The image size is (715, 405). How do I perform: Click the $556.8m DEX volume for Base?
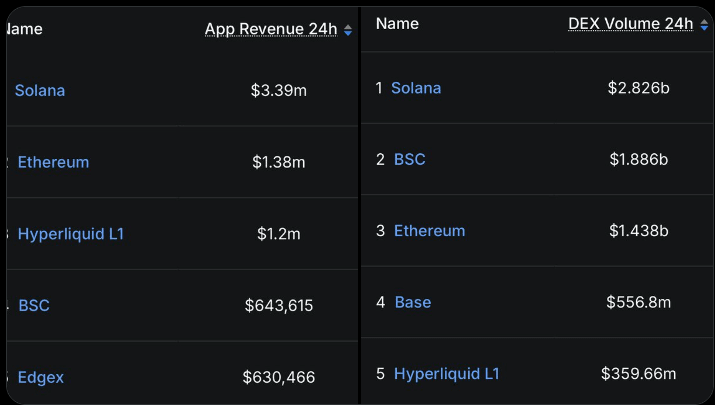coord(638,302)
